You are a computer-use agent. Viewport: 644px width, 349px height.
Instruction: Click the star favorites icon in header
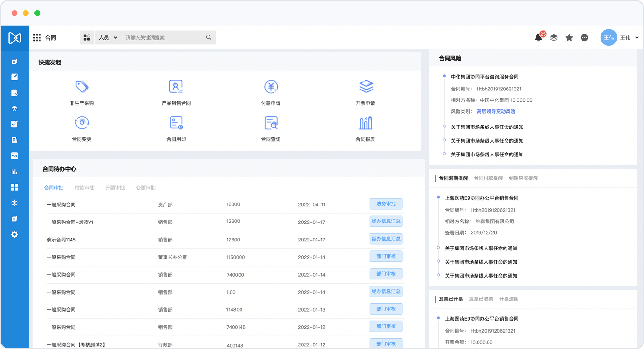coord(569,38)
